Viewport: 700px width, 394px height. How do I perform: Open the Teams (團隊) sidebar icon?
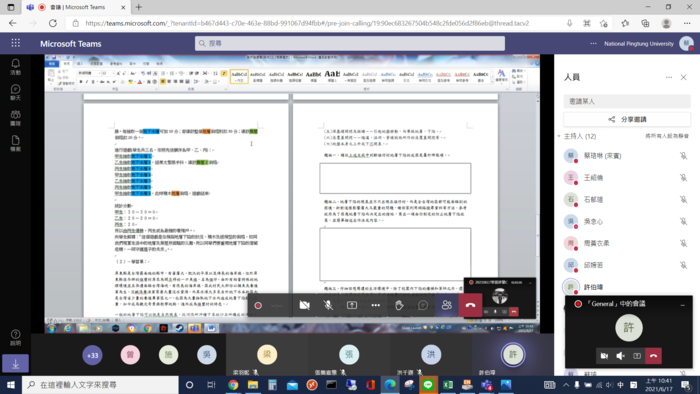[15, 118]
